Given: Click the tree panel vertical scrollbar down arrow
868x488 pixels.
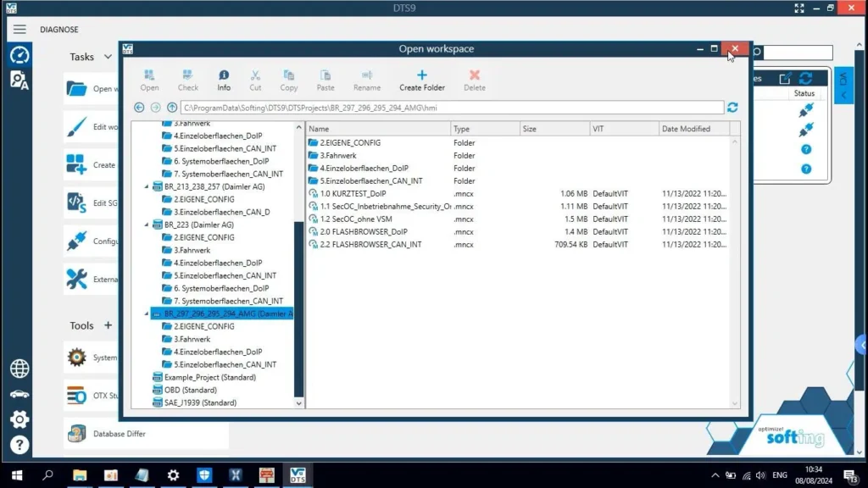Looking at the screenshot, I should 298,404.
